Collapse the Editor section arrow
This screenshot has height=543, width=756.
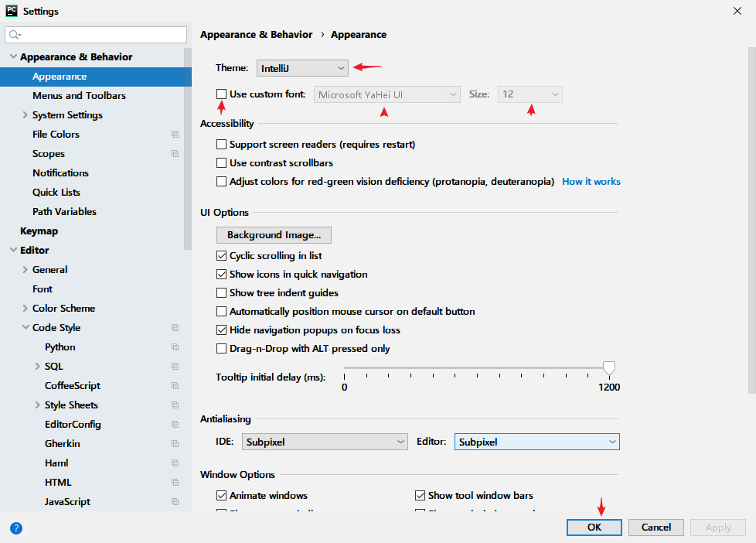[x=13, y=250]
